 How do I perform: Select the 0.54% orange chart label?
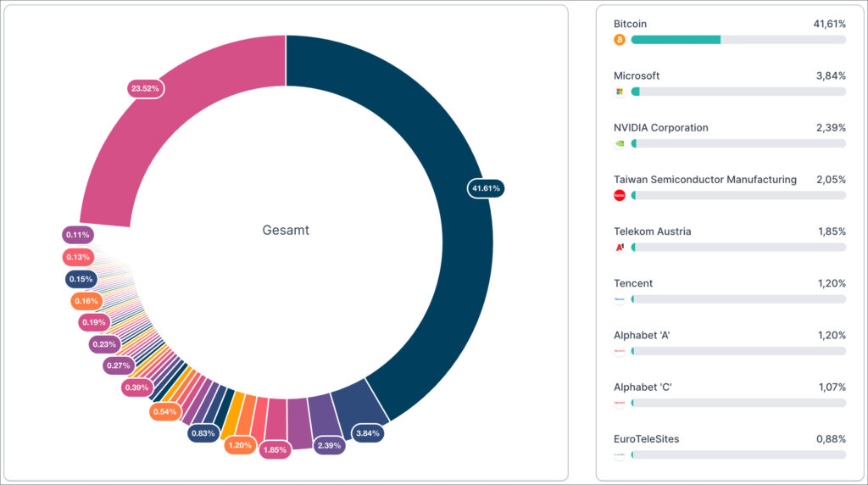click(166, 412)
